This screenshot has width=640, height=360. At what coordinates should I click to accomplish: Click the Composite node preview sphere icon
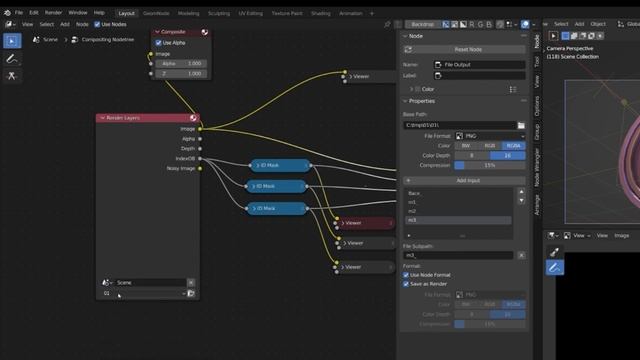point(204,32)
